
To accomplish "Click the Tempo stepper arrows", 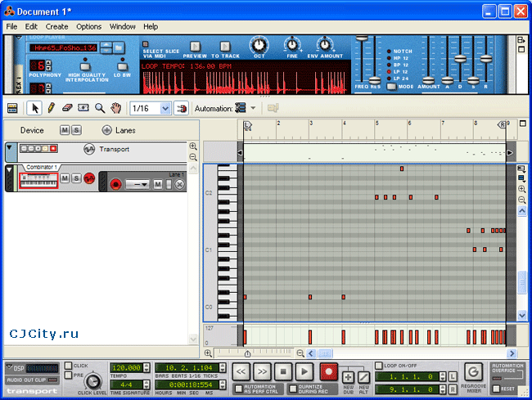I will (x=147, y=368).
